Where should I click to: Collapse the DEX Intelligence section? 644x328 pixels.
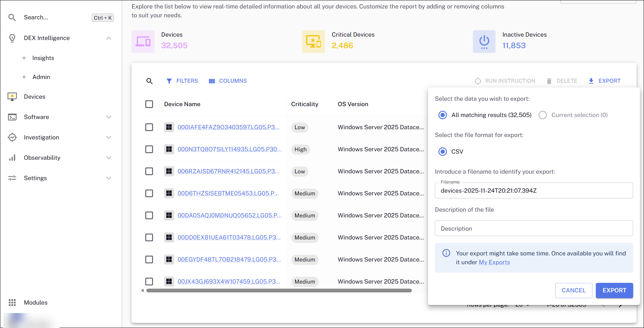tap(109, 38)
